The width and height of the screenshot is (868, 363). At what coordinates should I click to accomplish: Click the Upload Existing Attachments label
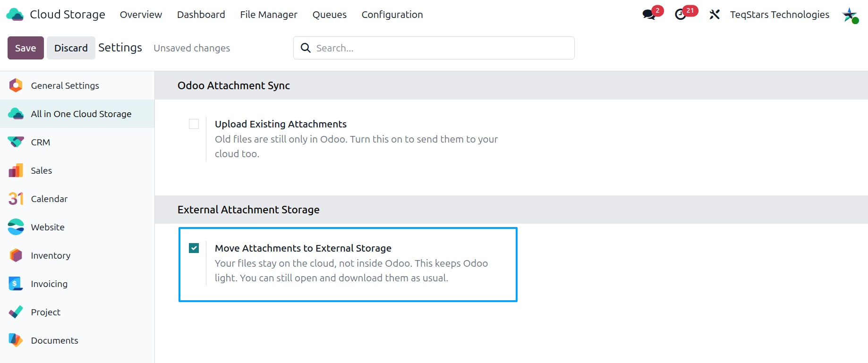coord(281,124)
